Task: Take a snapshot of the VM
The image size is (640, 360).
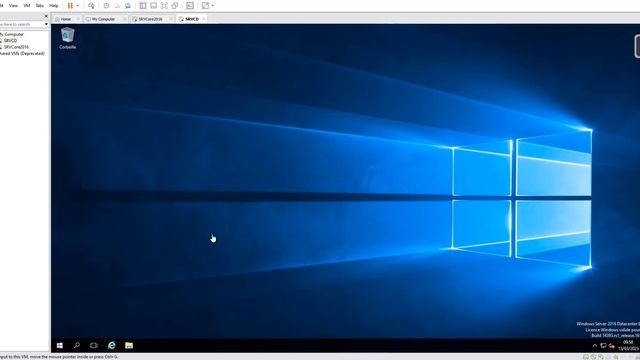Action: 106,6
